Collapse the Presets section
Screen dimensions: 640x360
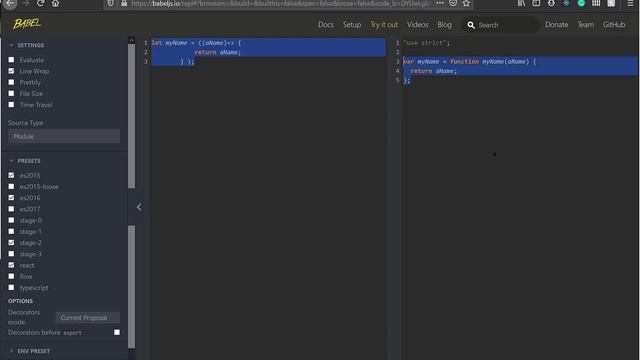click(x=24, y=161)
